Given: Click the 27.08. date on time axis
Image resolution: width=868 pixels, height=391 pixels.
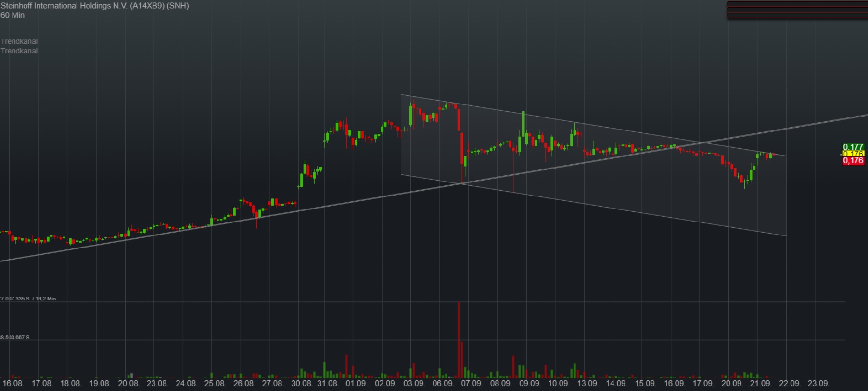Looking at the screenshot, I should tap(272, 384).
